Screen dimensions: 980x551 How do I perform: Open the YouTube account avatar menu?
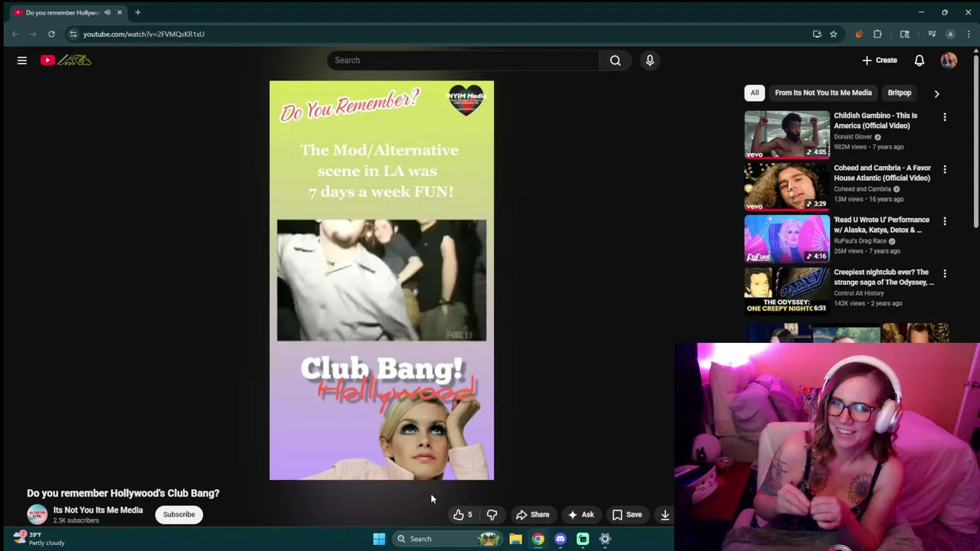pos(949,60)
